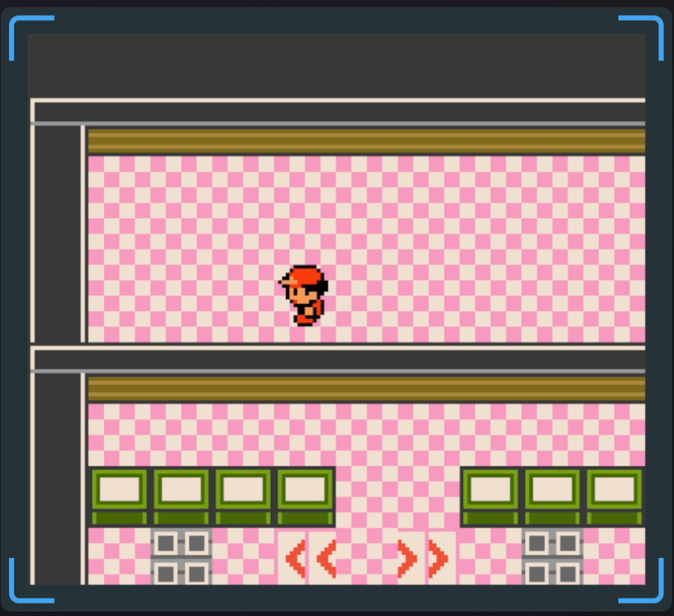Select the leftmost green display counter
The width and height of the screenshot is (674, 616).
(119, 496)
